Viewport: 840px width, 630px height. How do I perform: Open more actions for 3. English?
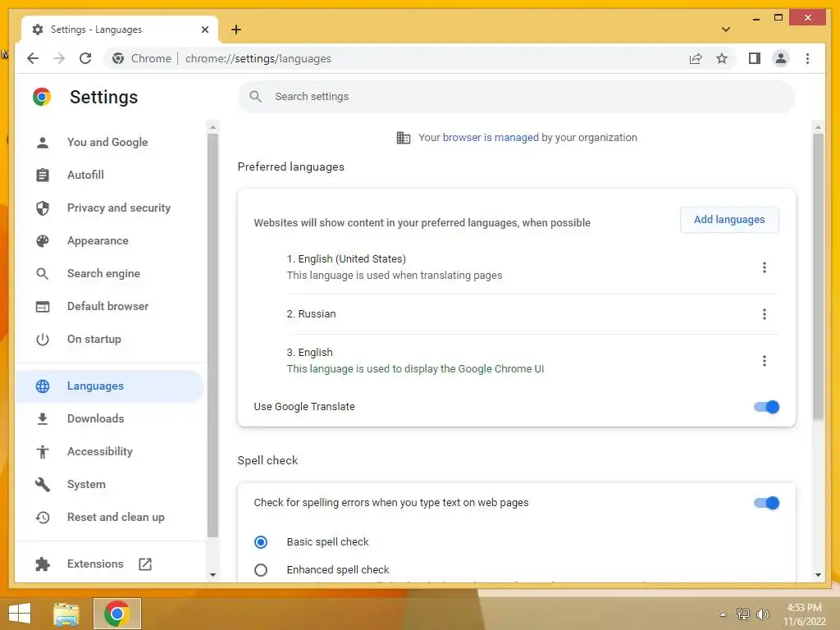pos(764,361)
